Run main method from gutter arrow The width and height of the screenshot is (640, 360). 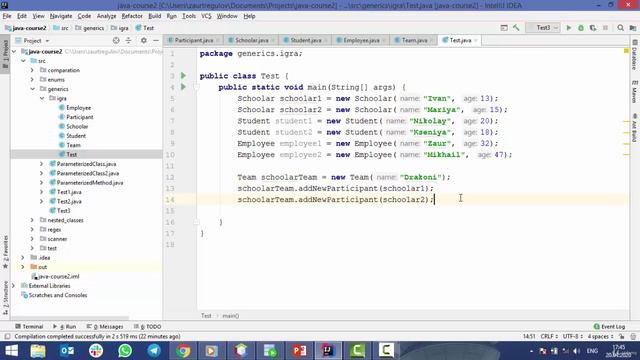[183, 87]
